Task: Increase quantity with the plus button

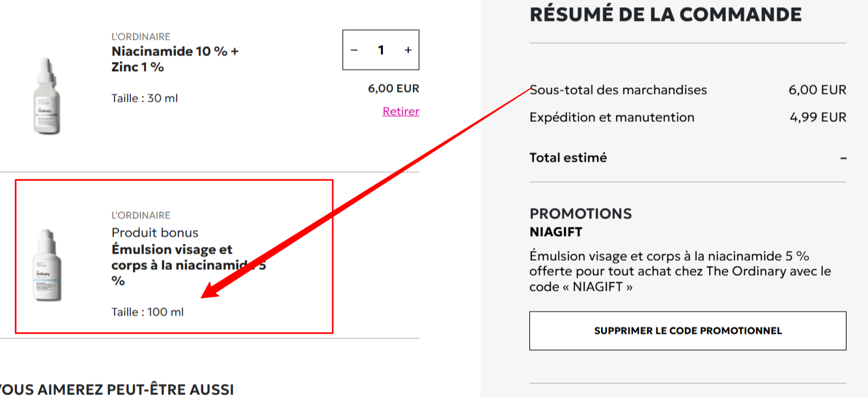Action: [408, 50]
